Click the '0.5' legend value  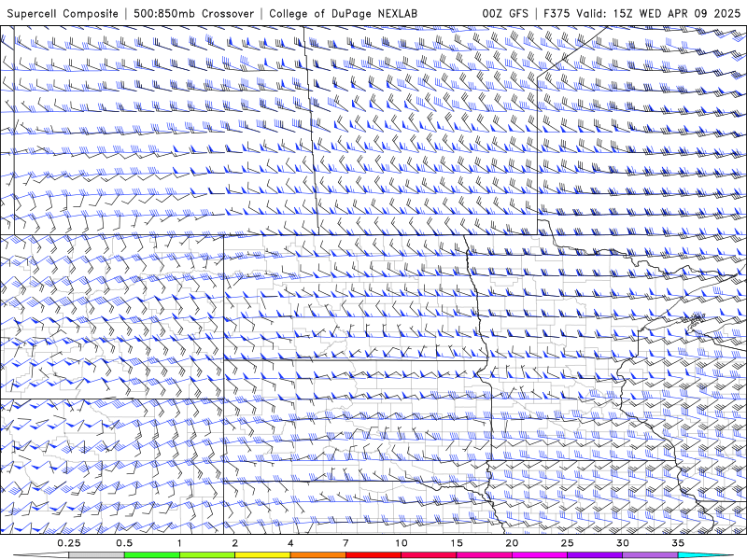tap(124, 543)
